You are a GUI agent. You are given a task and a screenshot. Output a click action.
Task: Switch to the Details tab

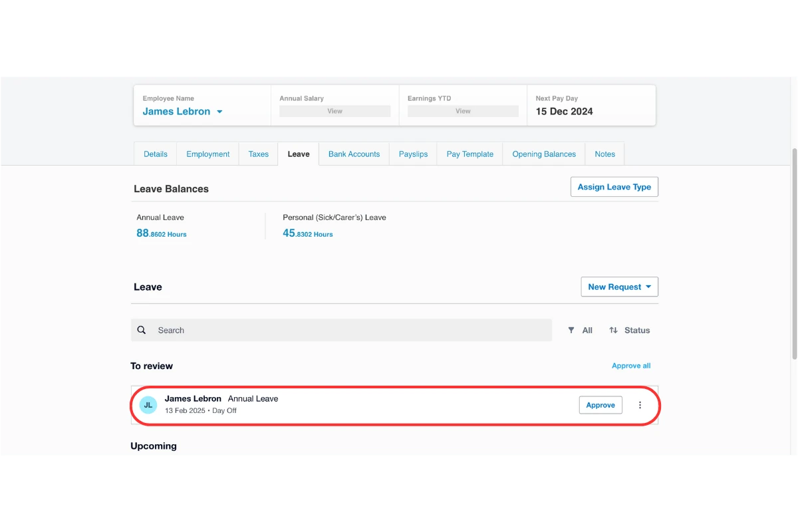[x=156, y=154]
